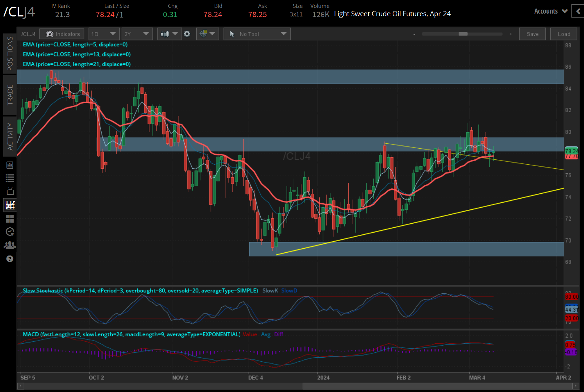The height and width of the screenshot is (392, 584).
Task: Open the four-square dashboard icon
Action: click(x=10, y=218)
